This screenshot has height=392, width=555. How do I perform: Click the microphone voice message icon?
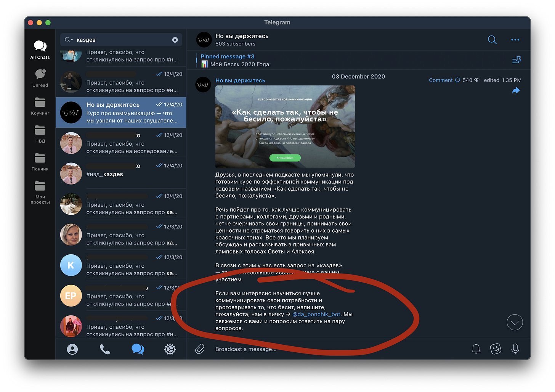click(515, 349)
